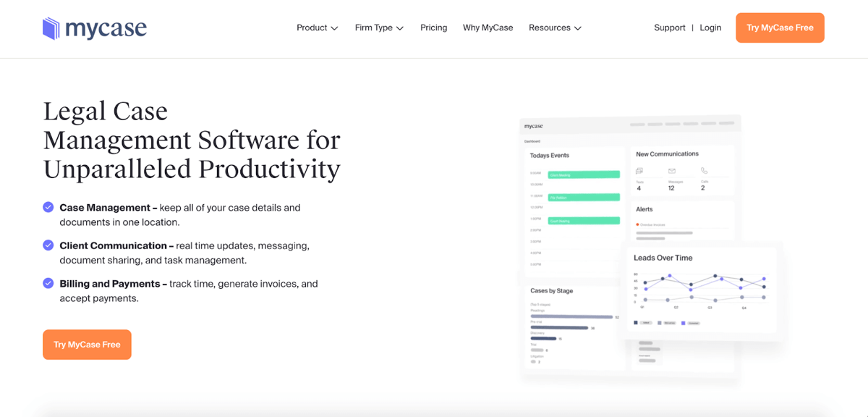Select Pricing in the navigation menu
This screenshot has width=868, height=417.
pyautogui.click(x=434, y=28)
